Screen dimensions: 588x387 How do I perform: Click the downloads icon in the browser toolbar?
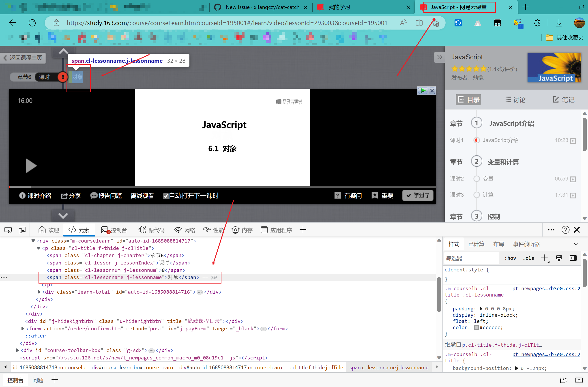coord(559,23)
